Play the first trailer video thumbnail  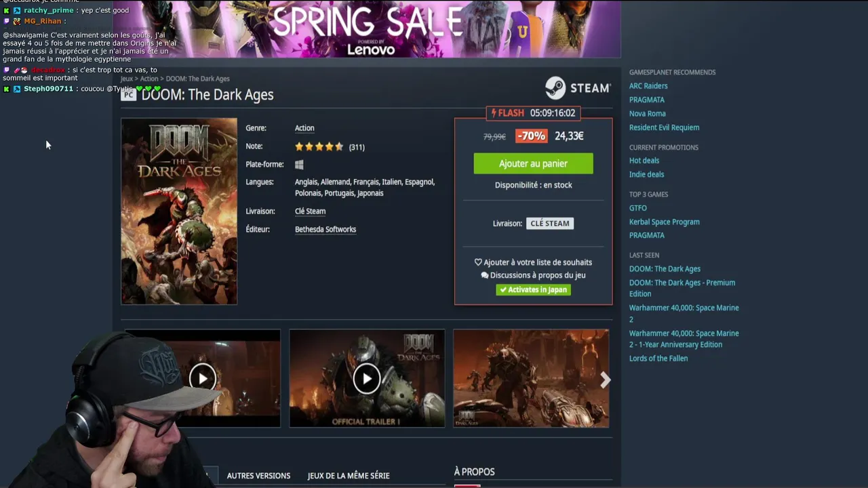(x=203, y=378)
